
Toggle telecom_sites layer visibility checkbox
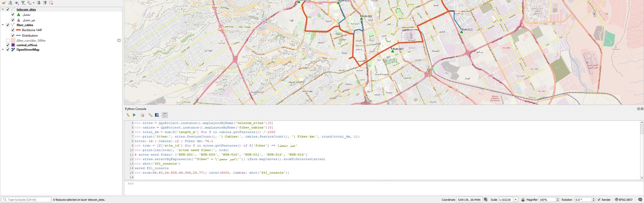pos(8,9)
